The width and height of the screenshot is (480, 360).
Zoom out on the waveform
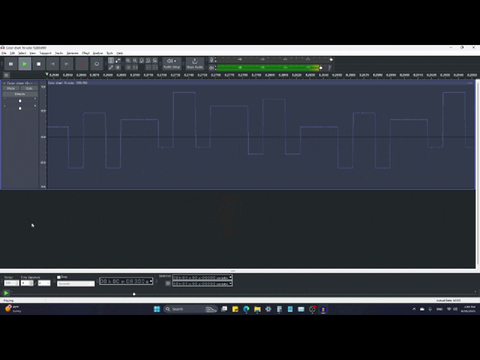[135, 60]
